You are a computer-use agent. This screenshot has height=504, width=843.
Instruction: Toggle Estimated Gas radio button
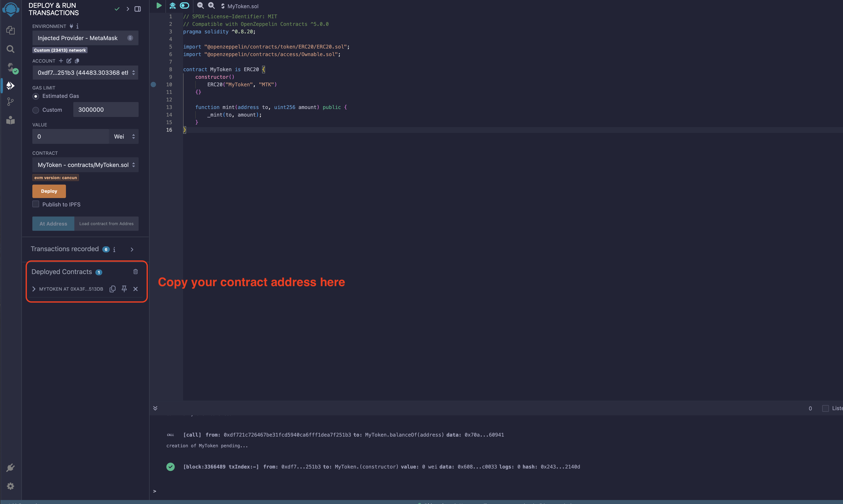click(x=35, y=96)
